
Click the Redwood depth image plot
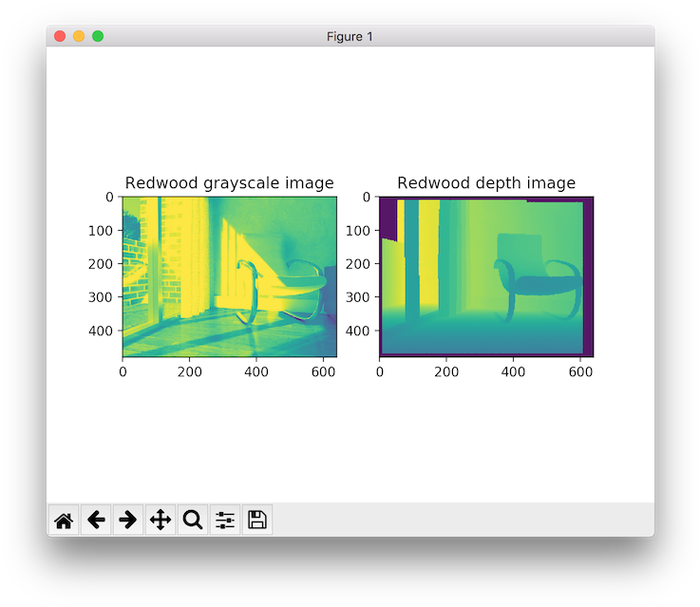[486, 276]
